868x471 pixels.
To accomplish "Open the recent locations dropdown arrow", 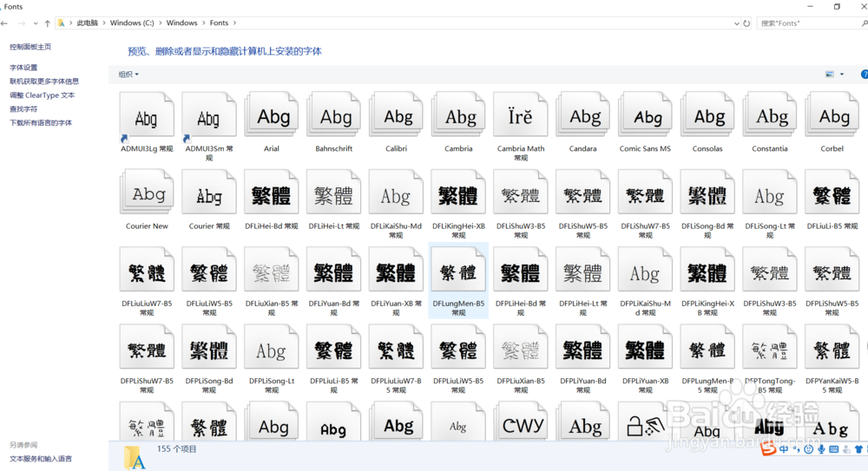I will pos(36,23).
